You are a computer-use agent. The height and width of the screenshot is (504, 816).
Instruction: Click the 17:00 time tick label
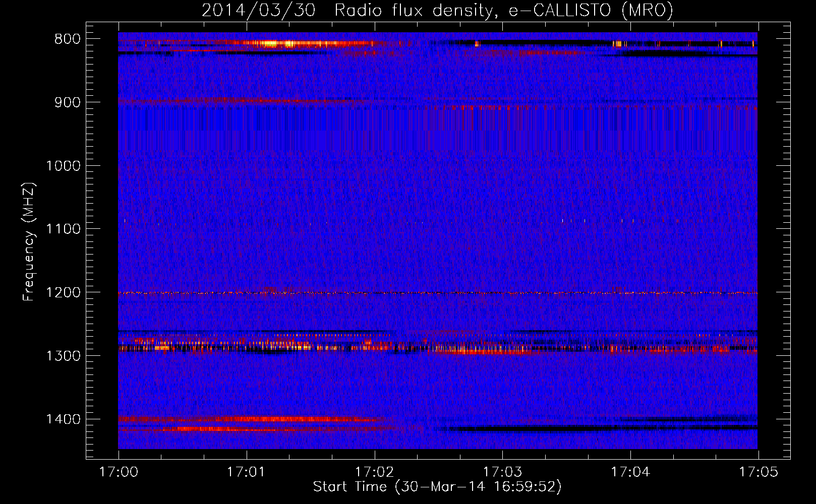[119, 472]
